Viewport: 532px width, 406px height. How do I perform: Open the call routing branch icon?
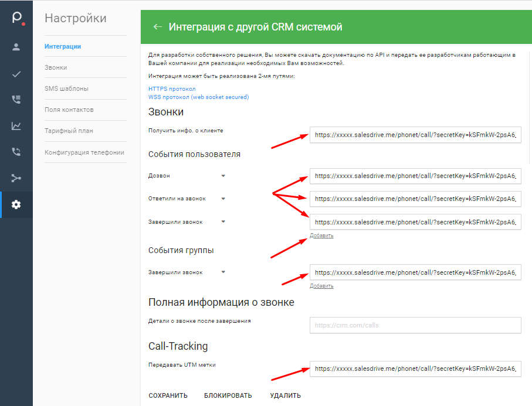[x=16, y=178]
